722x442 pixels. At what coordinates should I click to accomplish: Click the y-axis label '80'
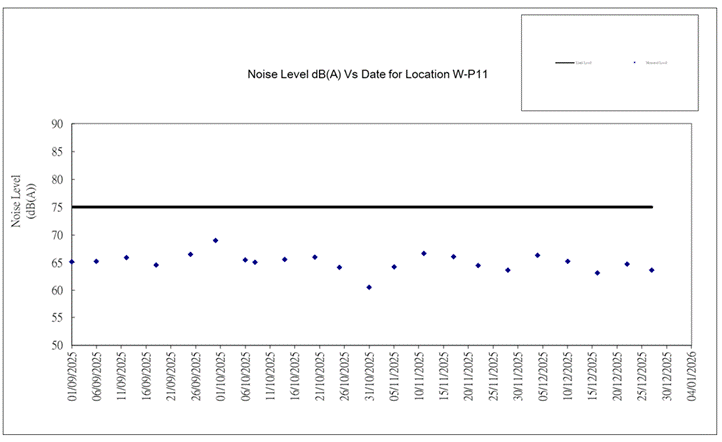57,180
